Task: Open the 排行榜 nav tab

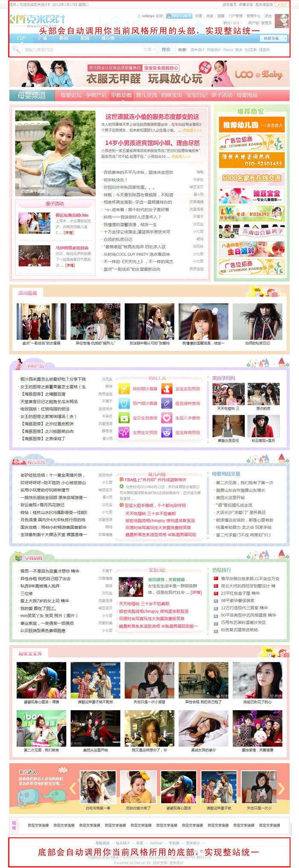Action: click(108, 38)
